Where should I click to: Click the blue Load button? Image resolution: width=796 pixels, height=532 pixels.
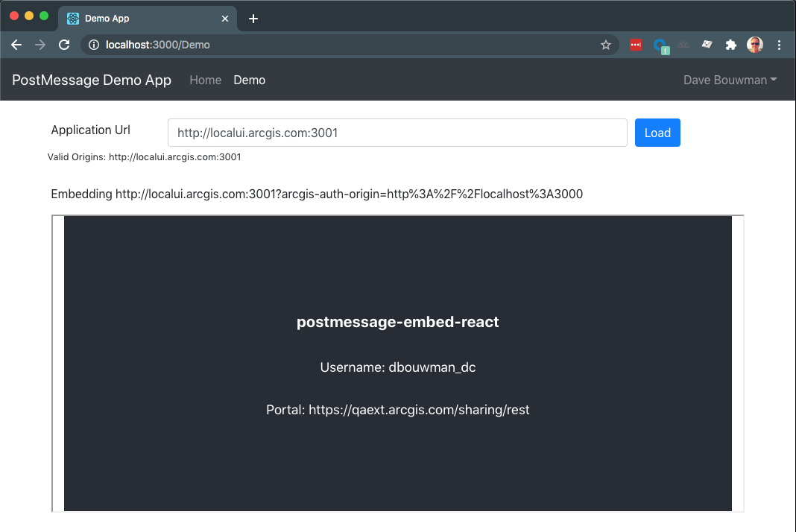[x=657, y=133]
